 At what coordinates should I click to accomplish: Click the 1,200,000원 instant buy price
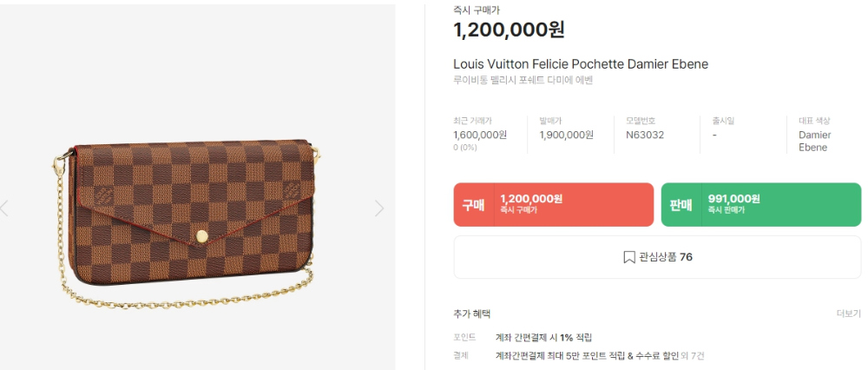coord(509,30)
